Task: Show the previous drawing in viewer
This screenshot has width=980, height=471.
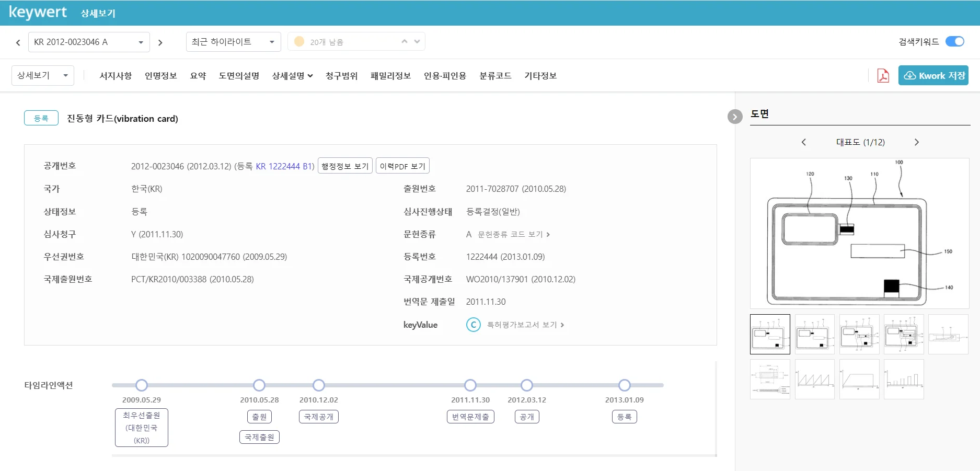Action: 804,142
